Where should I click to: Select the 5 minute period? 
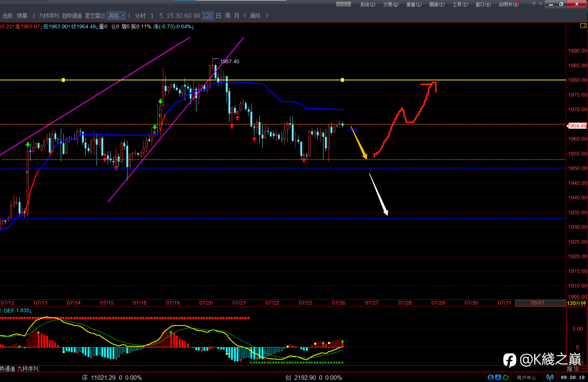[x=161, y=16]
